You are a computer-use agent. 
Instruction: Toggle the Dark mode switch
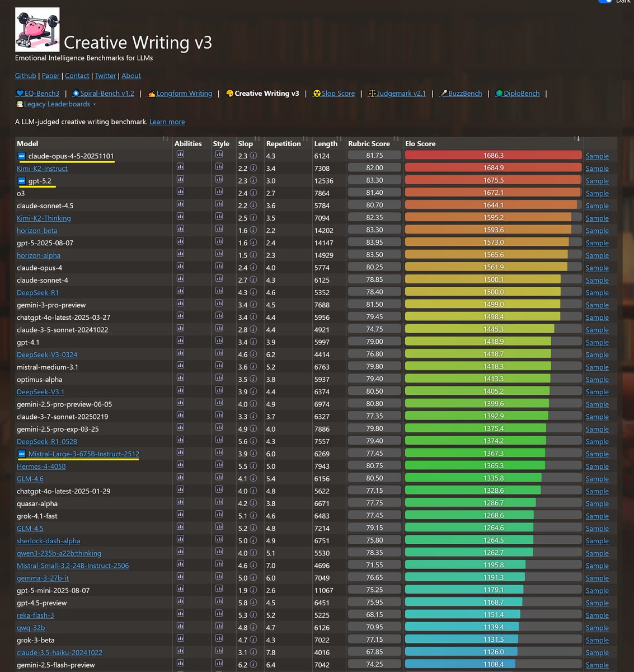click(605, 1)
